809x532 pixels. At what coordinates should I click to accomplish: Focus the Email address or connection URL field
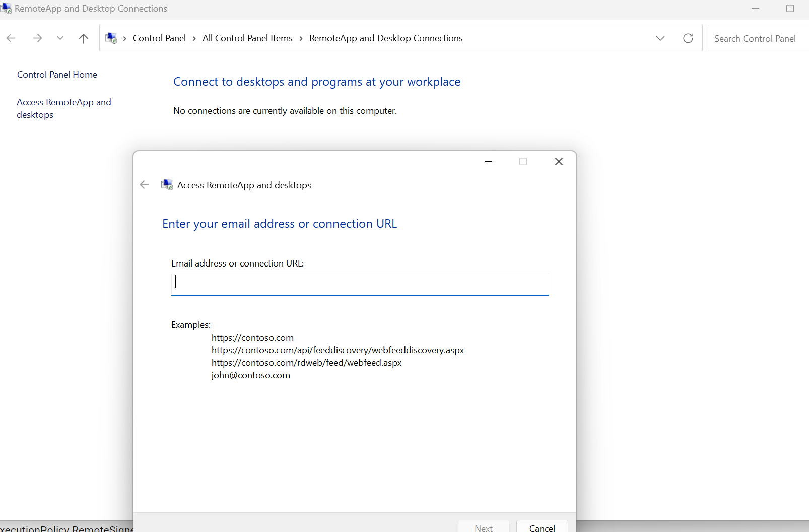tap(360, 284)
